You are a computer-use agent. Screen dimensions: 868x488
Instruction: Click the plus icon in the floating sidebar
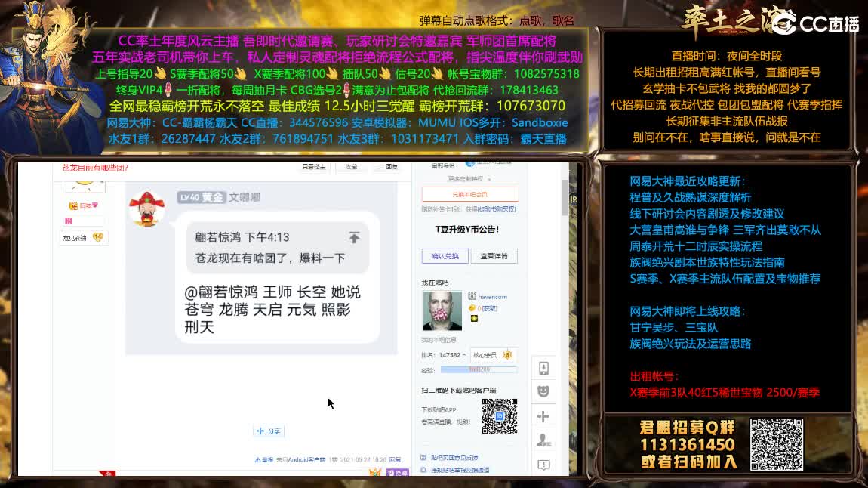pos(543,416)
